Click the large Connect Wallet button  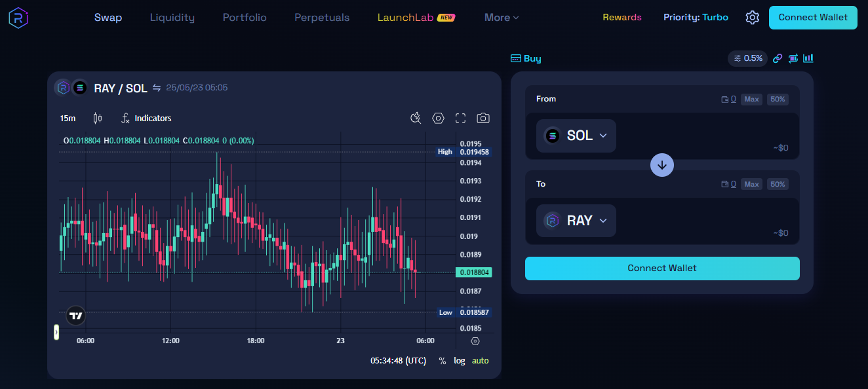662,269
